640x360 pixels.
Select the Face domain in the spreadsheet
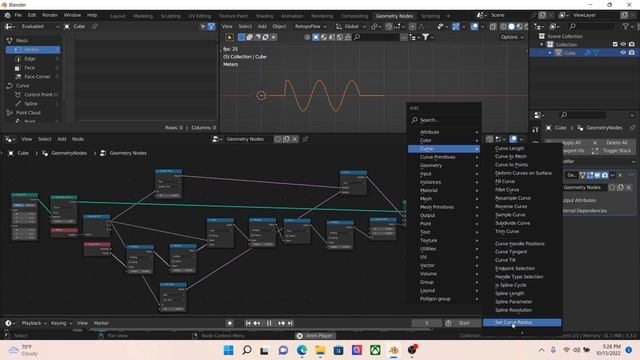click(33, 68)
